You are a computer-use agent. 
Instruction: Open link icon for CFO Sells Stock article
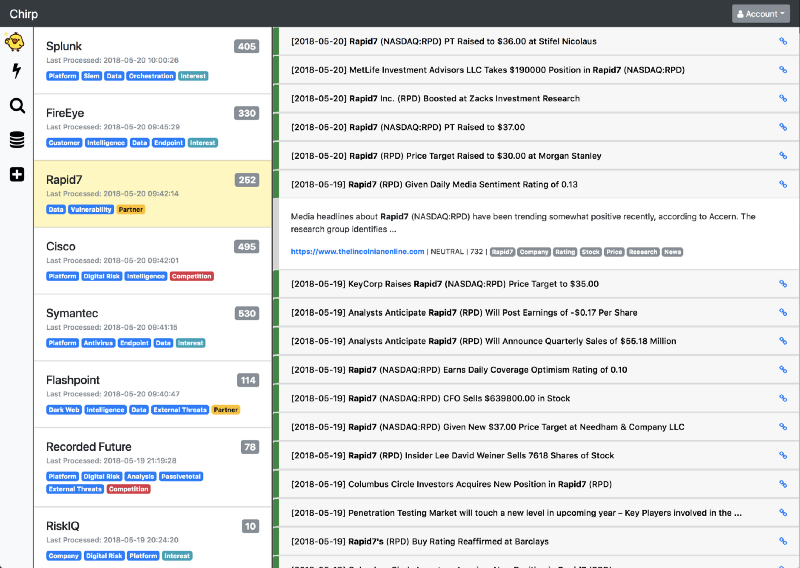783,398
